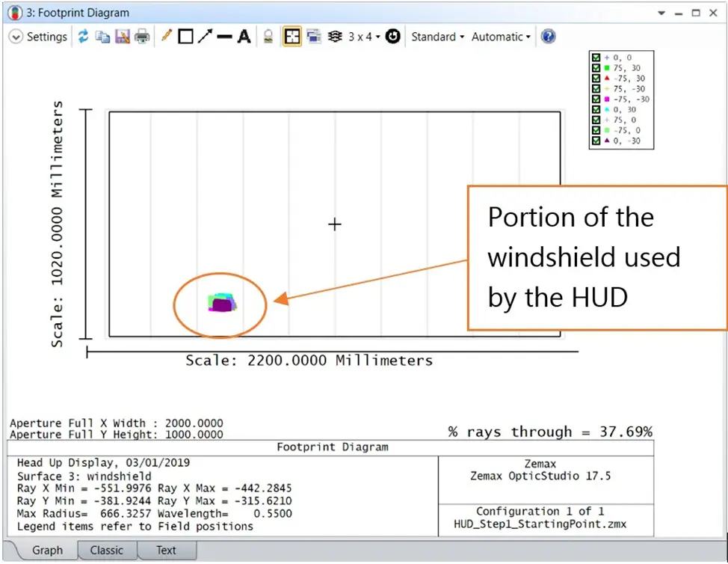Uncheck the -75, 30 field position
The height and width of the screenshot is (564, 728).
click(596, 78)
